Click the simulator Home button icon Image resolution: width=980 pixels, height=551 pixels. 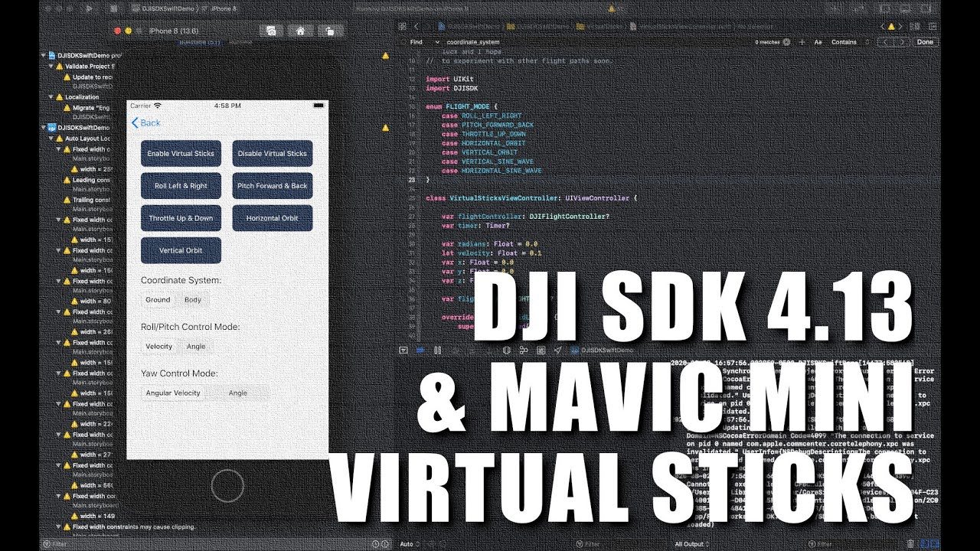[300, 31]
